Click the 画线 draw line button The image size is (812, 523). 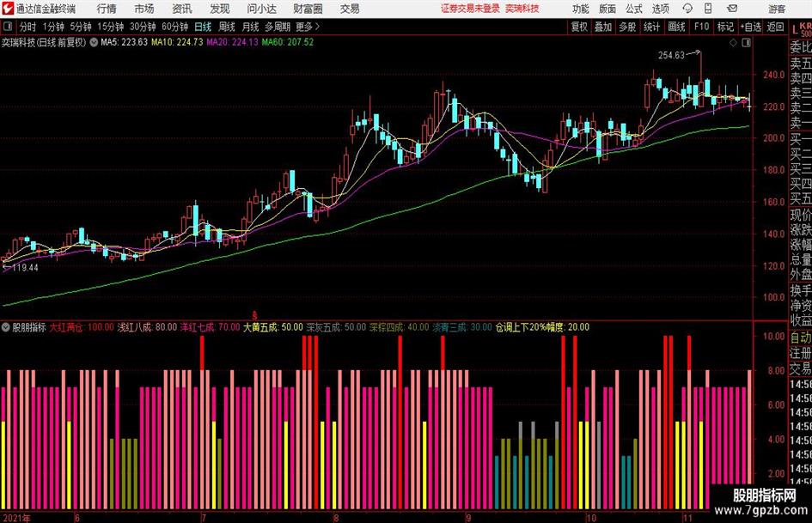click(676, 27)
